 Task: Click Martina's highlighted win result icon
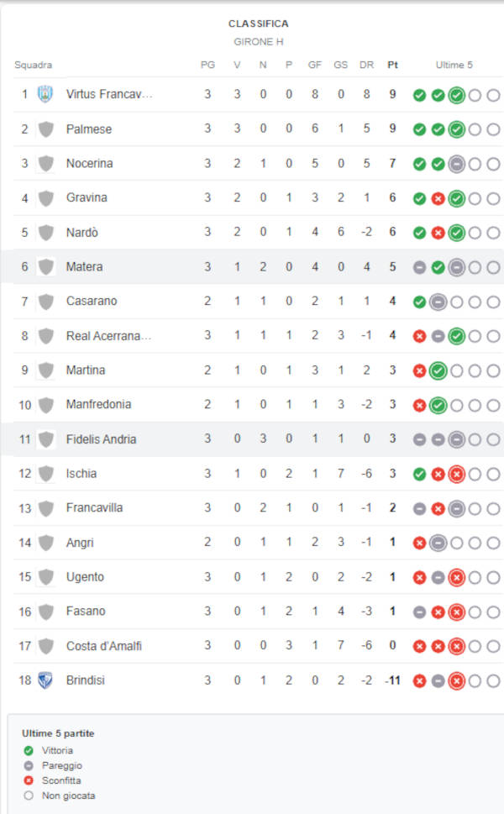click(x=438, y=370)
